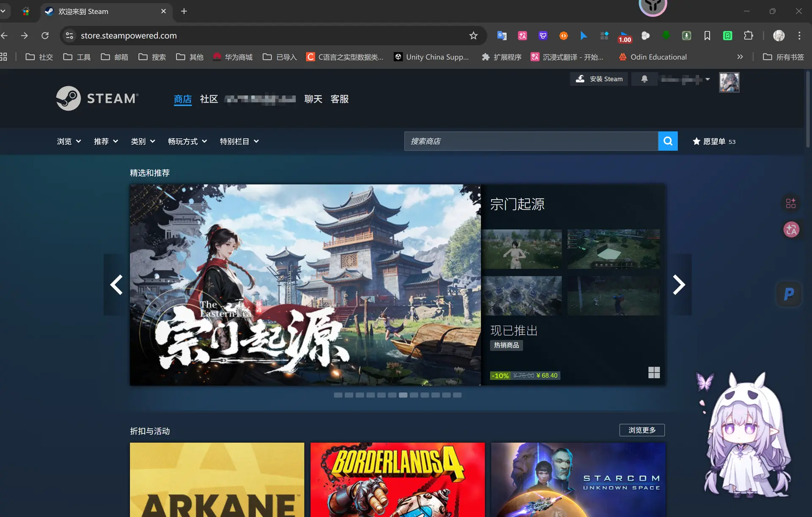
Task: Click the Steam logo in the header
Action: (x=97, y=99)
